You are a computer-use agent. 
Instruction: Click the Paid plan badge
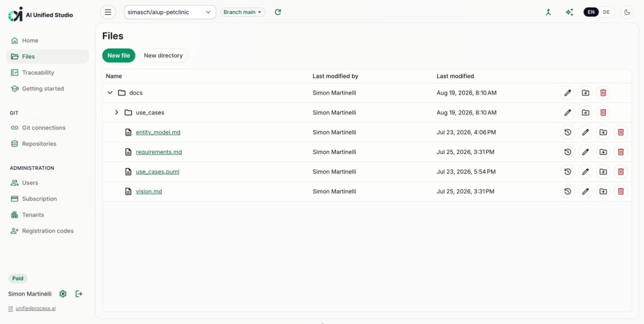18,278
